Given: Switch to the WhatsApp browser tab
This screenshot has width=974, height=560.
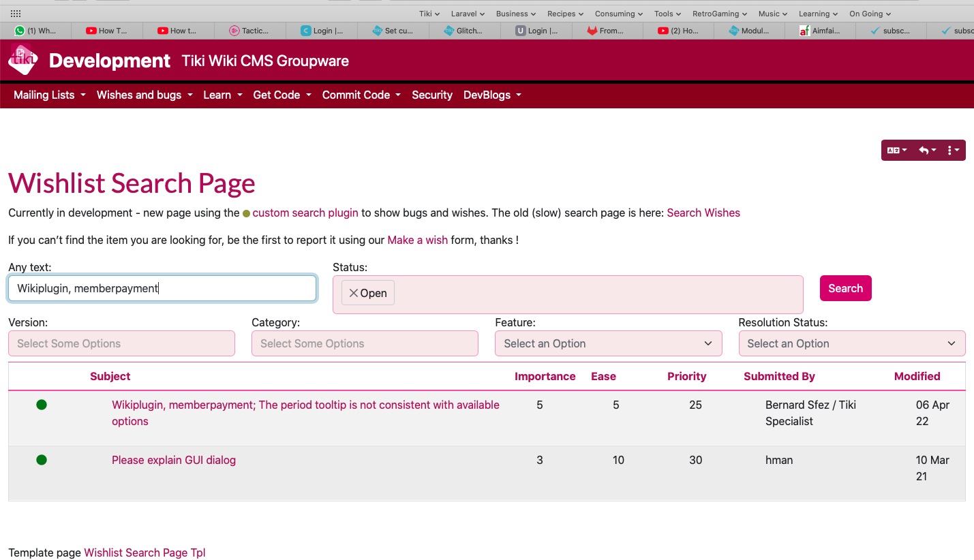Looking at the screenshot, I should point(36,31).
